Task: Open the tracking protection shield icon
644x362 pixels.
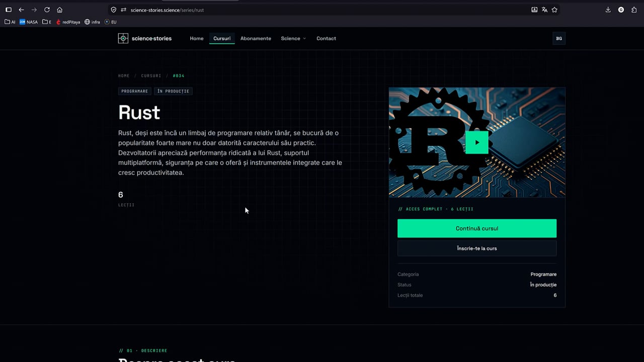Action: tap(114, 10)
